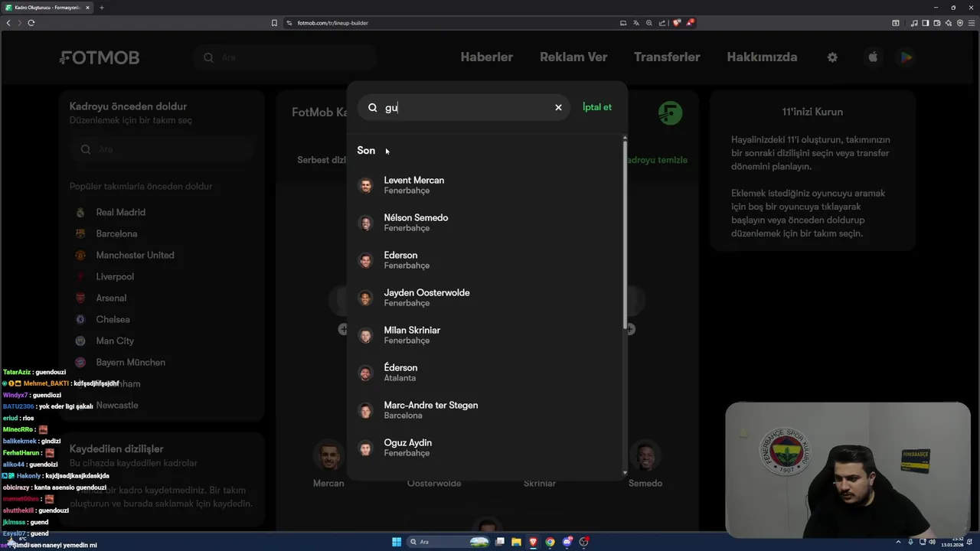Click the zoom magnifier icon in address bar
The image size is (980, 551).
tap(649, 23)
